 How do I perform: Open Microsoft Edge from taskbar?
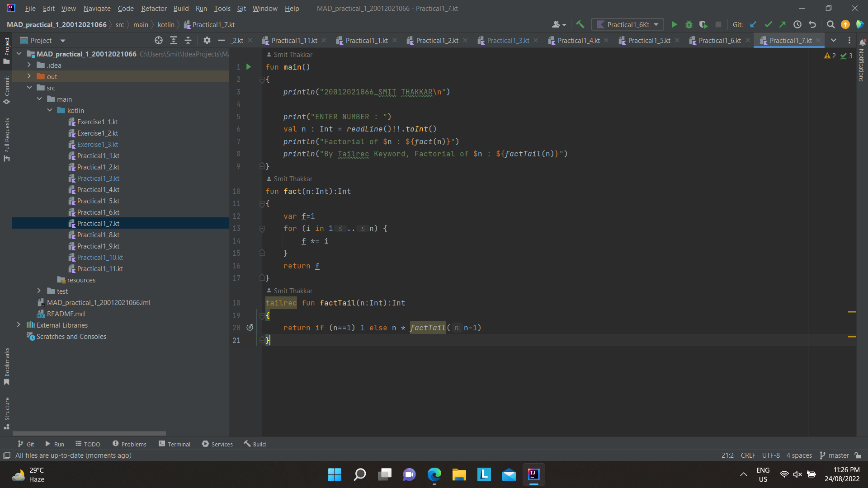coord(434,474)
